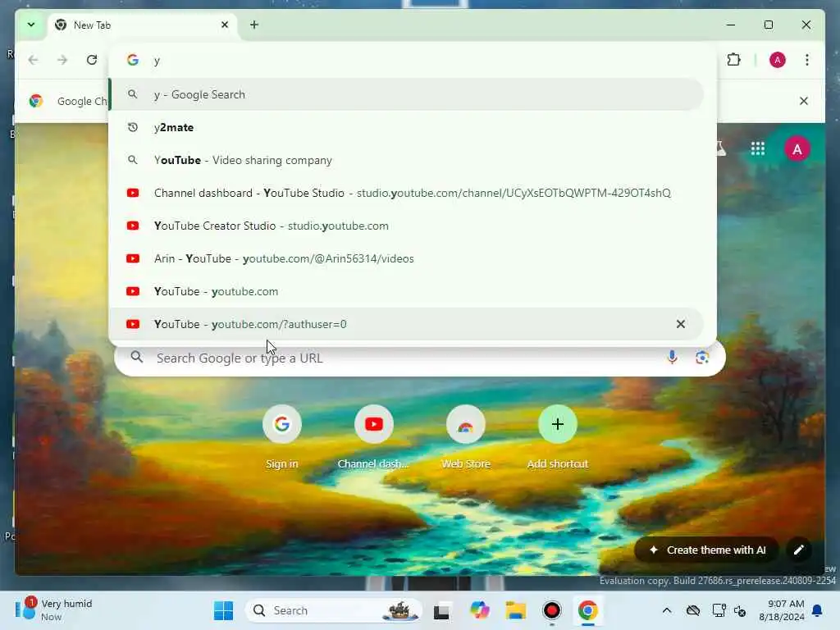Go forward with the forward arrow
The width and height of the screenshot is (840, 630).
[62, 60]
